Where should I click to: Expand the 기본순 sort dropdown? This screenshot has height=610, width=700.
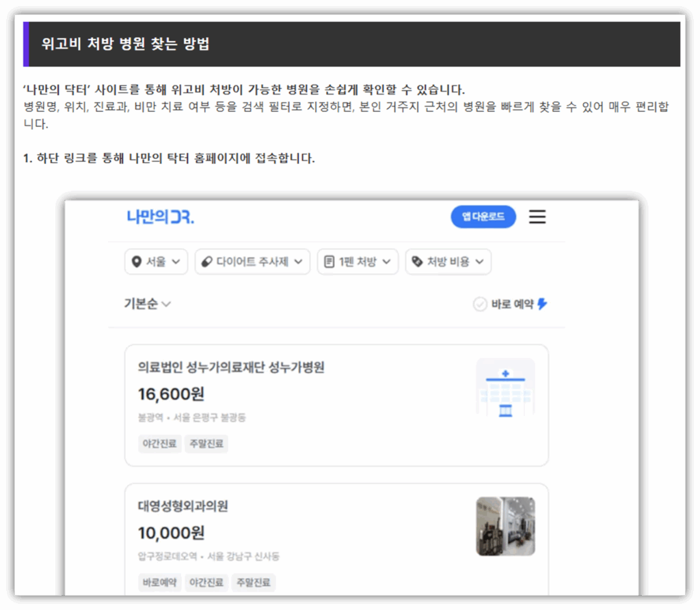tap(148, 304)
